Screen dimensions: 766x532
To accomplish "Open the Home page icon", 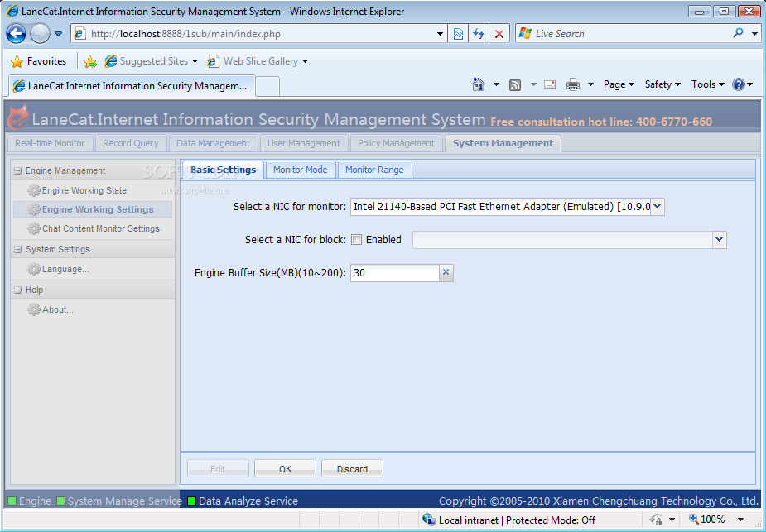I will point(478,84).
